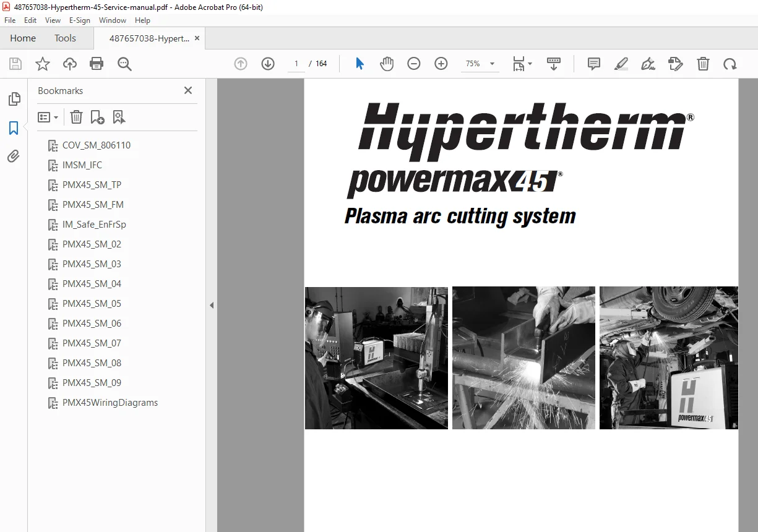
Task: Open bookmark IMSM_IFC
Action: (x=82, y=165)
